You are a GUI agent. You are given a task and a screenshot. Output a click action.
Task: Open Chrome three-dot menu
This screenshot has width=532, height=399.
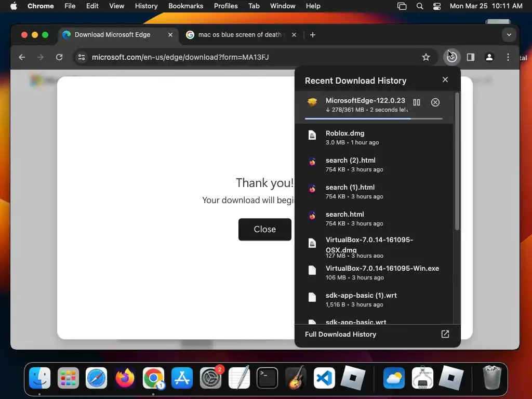(508, 57)
